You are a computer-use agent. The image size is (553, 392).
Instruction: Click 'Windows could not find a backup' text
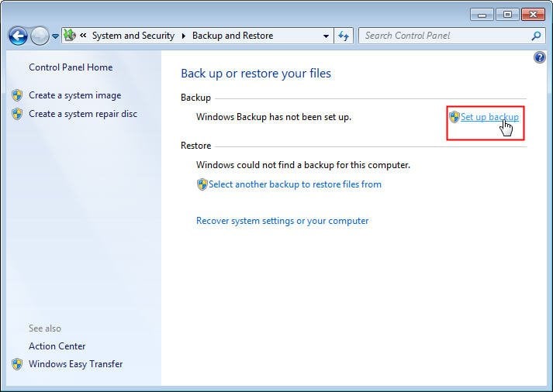303,165
